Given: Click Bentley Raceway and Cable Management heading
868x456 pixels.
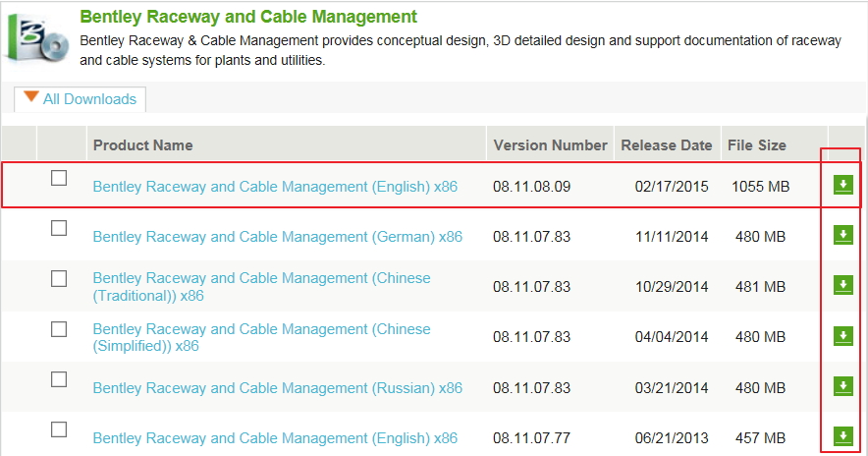Looking at the screenshot, I should click(248, 17).
